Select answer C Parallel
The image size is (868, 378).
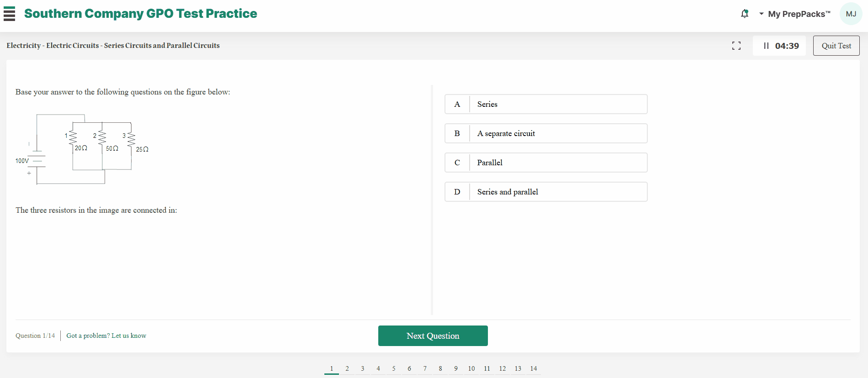[546, 163]
